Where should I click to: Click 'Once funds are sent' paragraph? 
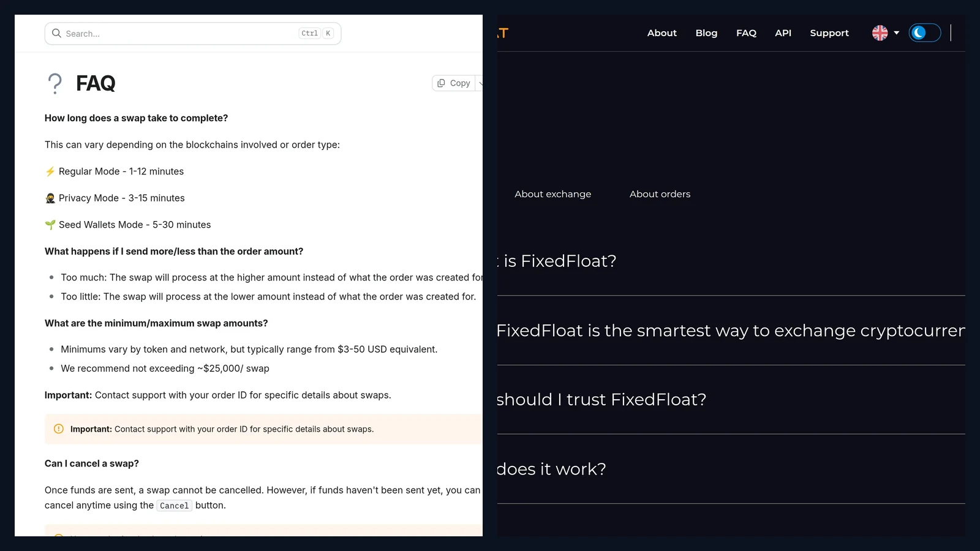pyautogui.click(x=263, y=498)
